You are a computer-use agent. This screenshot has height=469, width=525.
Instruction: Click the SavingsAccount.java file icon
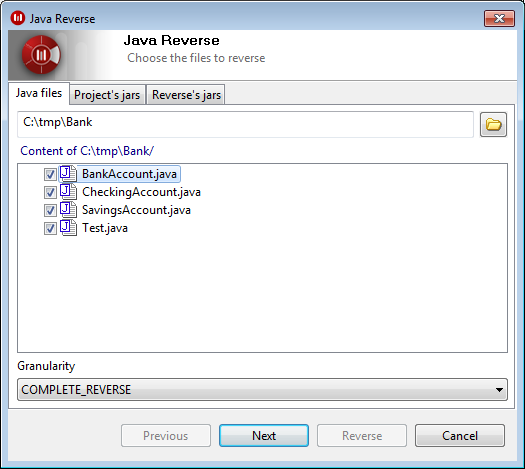(x=68, y=210)
